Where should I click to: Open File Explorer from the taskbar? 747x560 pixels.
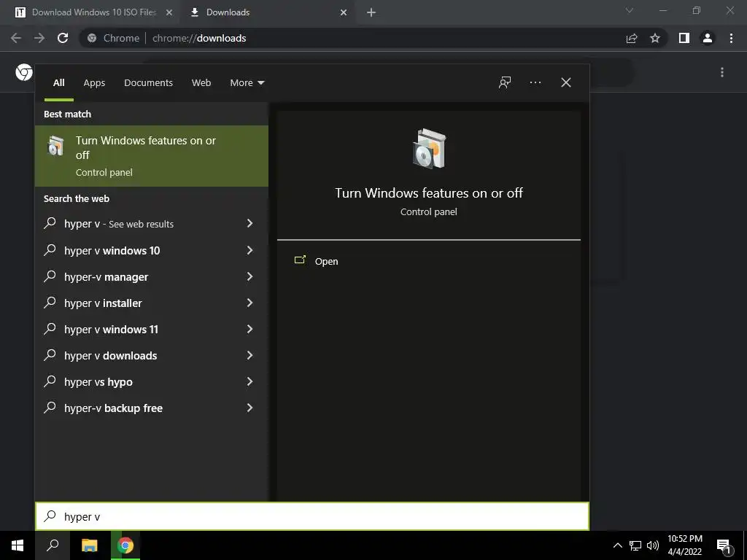pyautogui.click(x=89, y=545)
